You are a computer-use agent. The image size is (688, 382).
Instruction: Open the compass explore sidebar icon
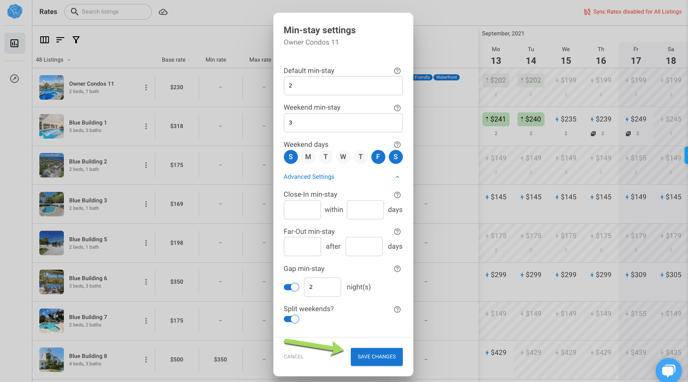pyautogui.click(x=14, y=79)
